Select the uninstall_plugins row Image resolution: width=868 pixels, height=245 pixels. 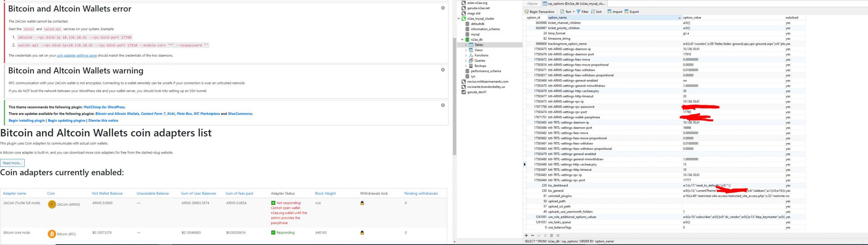(x=665, y=196)
